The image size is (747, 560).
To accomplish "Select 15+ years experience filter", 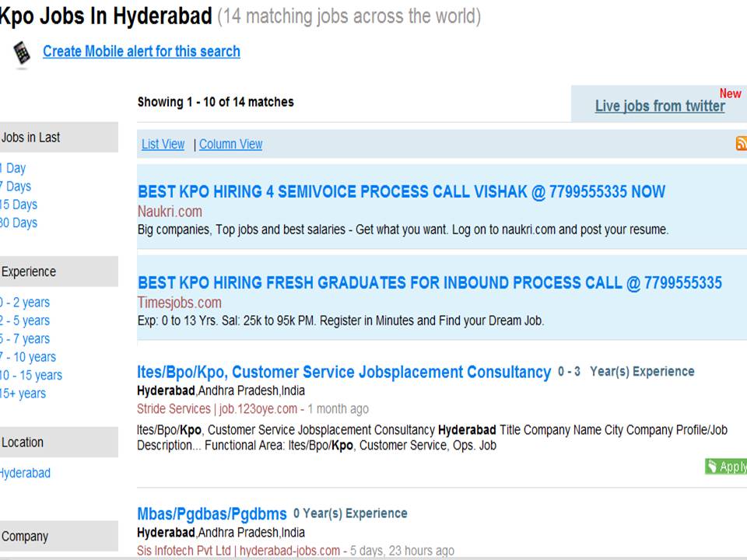I will click(x=23, y=394).
